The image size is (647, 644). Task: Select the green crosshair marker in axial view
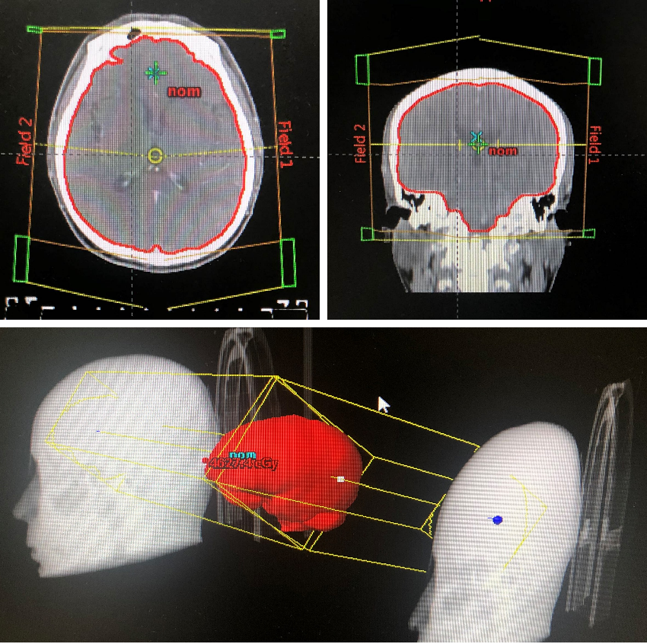pos(155,72)
